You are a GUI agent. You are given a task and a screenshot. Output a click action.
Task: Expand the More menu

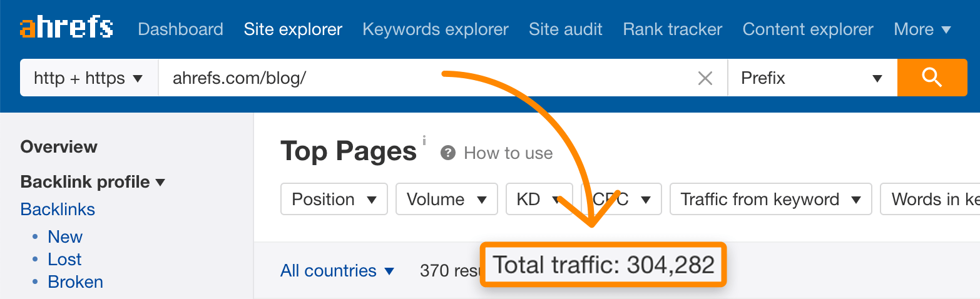pos(922,29)
